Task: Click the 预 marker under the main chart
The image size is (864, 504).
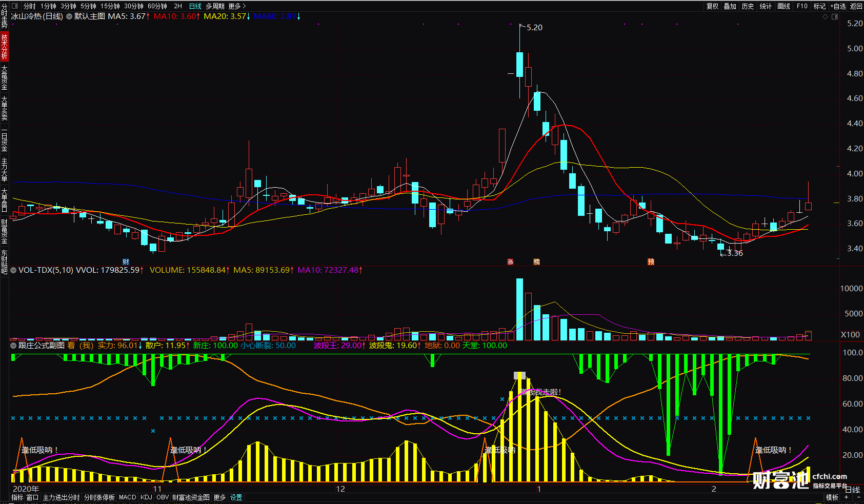Action: (x=651, y=262)
